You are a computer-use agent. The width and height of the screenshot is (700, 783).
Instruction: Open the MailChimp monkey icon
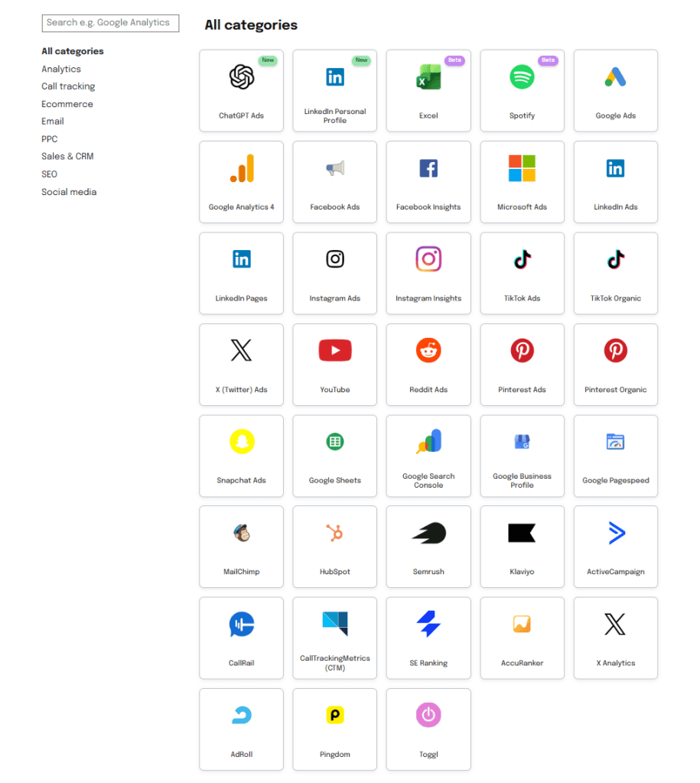pyautogui.click(x=242, y=533)
